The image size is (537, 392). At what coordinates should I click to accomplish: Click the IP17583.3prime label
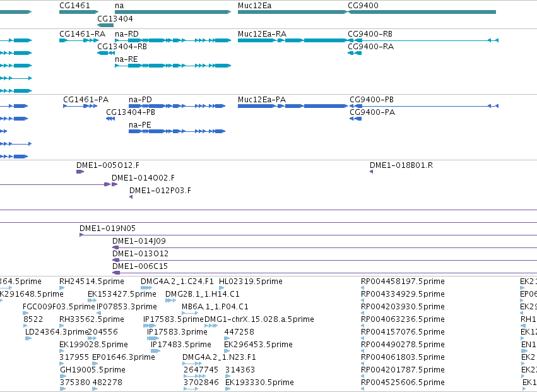(177, 332)
